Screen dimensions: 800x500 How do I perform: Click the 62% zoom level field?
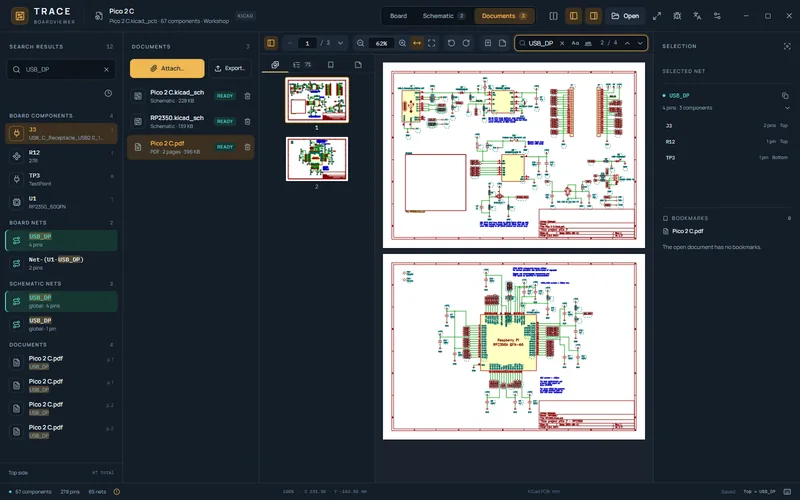pos(381,43)
